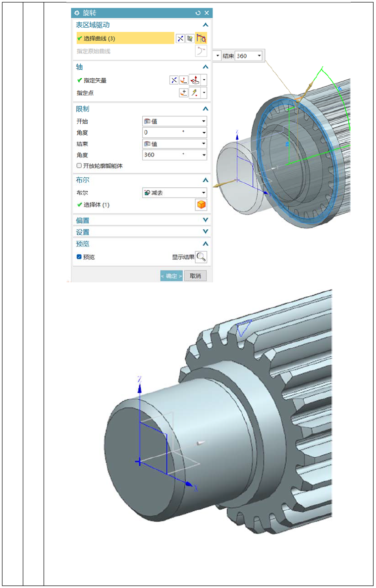Click the 显示结果 label
Screen dimensions: 376x588
tap(183, 257)
